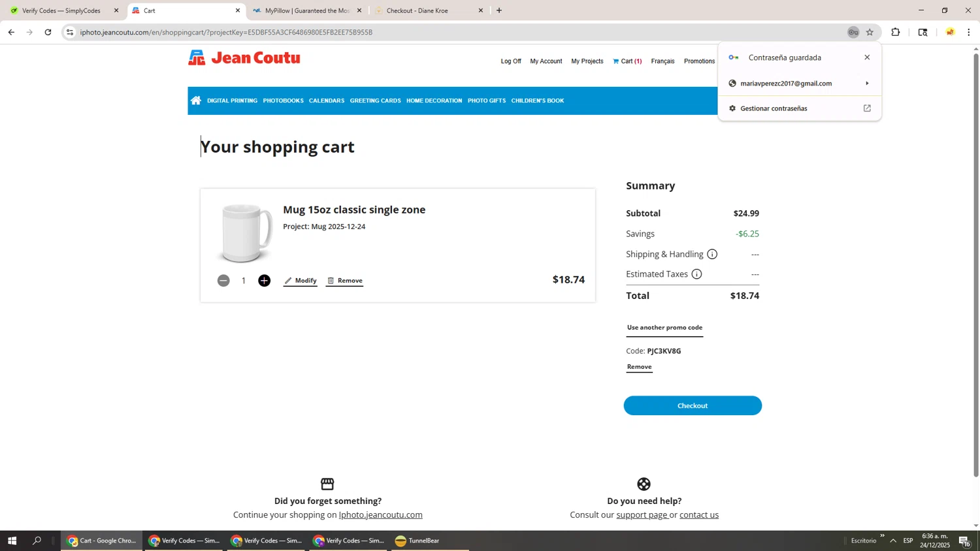The width and height of the screenshot is (980, 551).
Task: Bookmark this page with star icon
Action: tap(870, 33)
